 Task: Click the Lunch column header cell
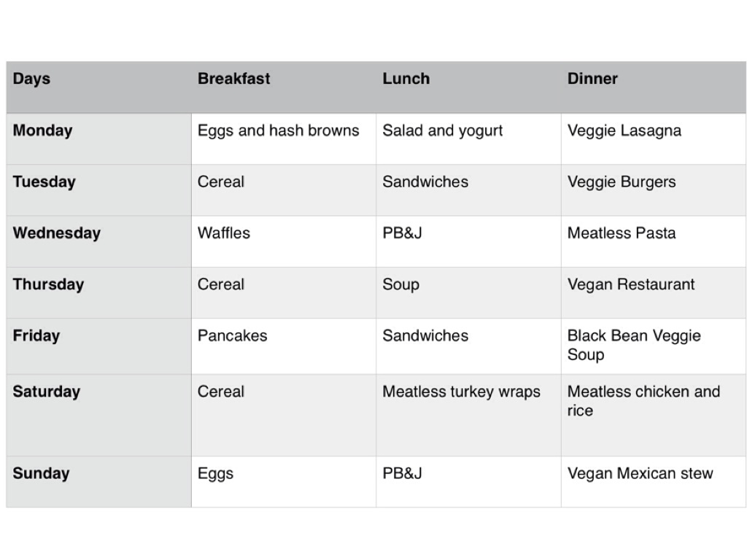pos(406,79)
